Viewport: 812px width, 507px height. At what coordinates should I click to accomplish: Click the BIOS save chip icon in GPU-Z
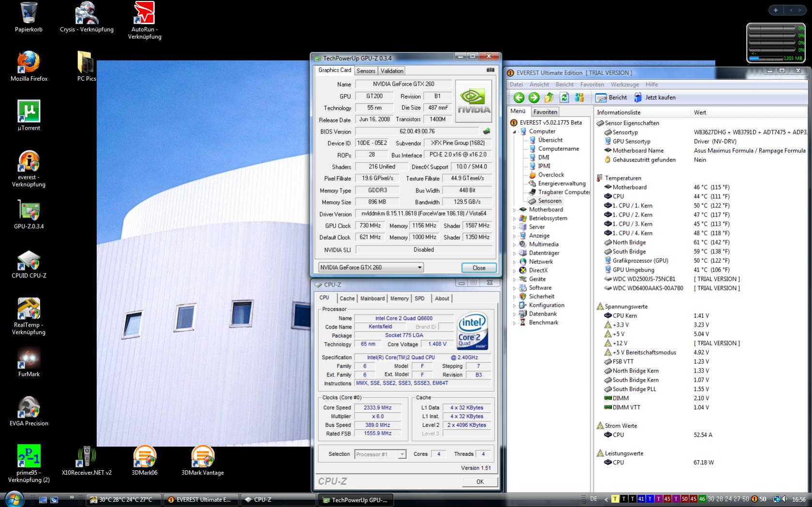coord(487,131)
